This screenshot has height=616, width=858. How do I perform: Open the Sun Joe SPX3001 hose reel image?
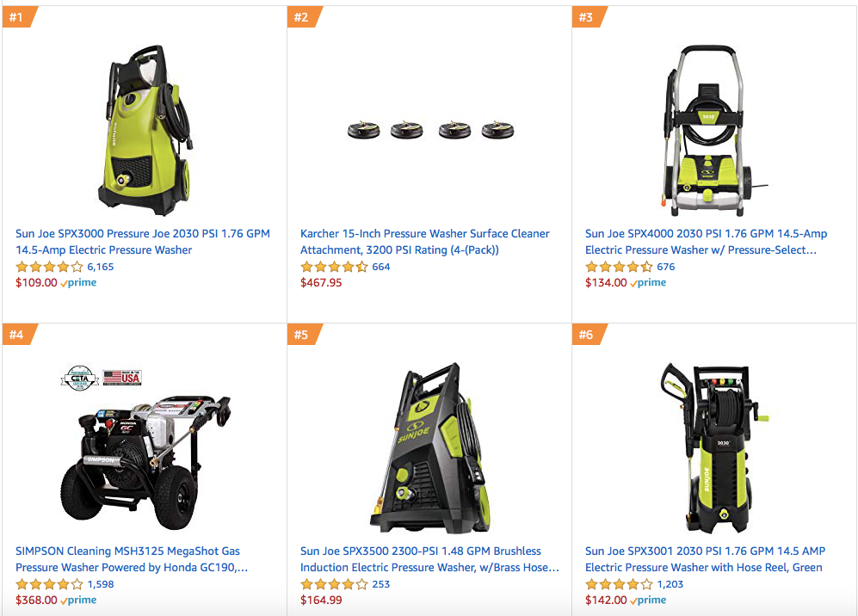[714, 447]
